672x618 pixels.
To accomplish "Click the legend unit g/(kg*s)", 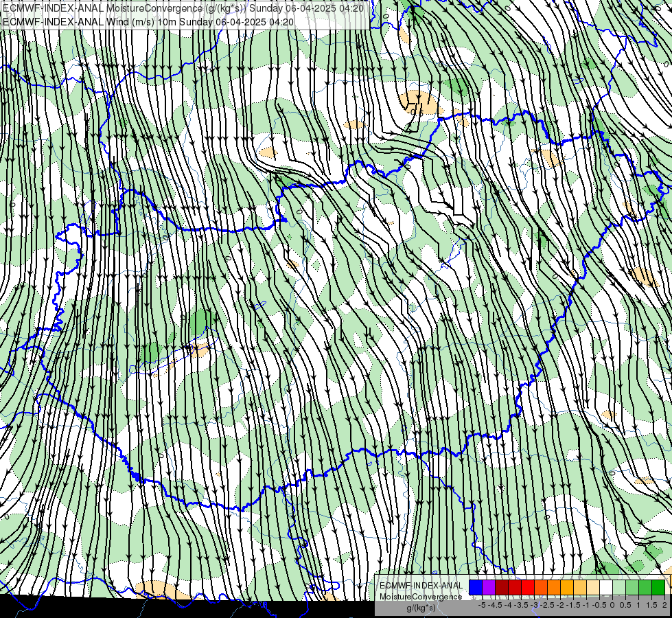I will pyautogui.click(x=421, y=608).
